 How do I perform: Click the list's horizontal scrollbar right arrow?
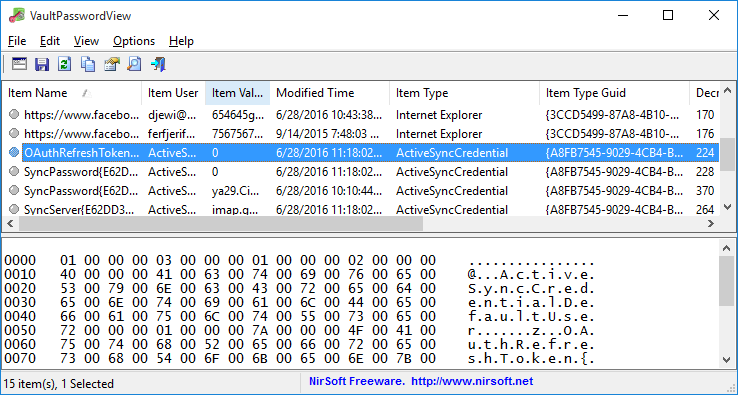(711, 224)
